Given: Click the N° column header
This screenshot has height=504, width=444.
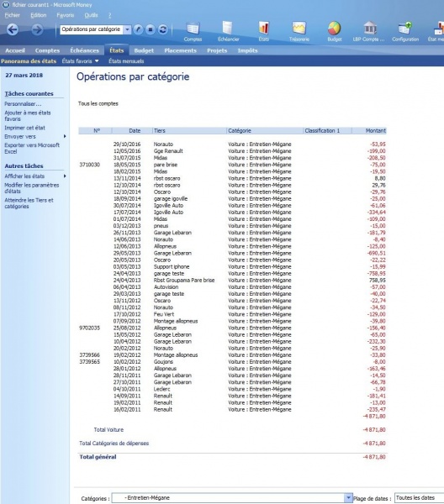Looking at the screenshot, I should 95,130.
